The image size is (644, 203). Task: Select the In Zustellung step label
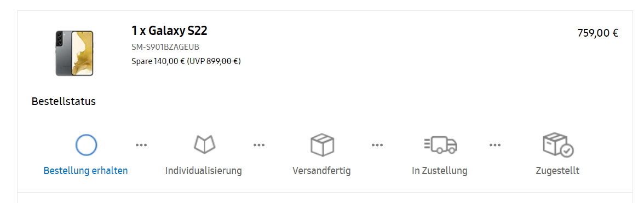click(439, 171)
